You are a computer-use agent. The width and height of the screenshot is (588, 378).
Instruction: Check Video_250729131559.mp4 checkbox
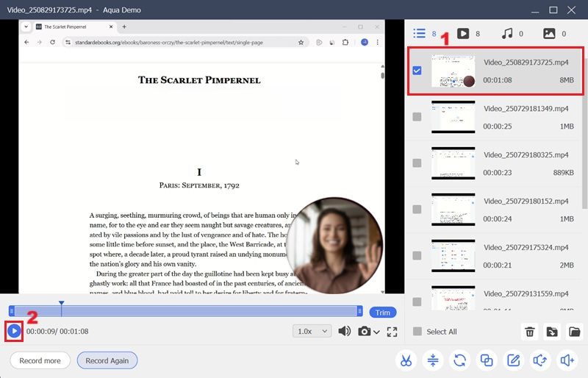(417, 302)
